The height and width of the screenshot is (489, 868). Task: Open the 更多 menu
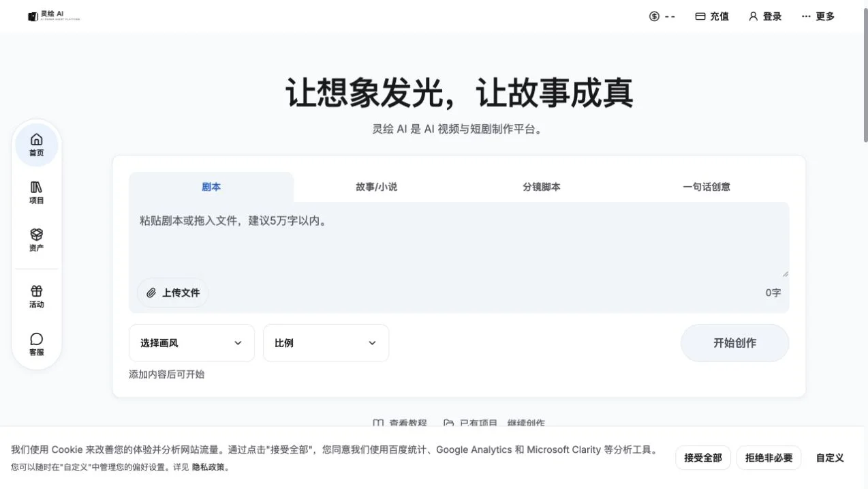[x=818, y=16]
